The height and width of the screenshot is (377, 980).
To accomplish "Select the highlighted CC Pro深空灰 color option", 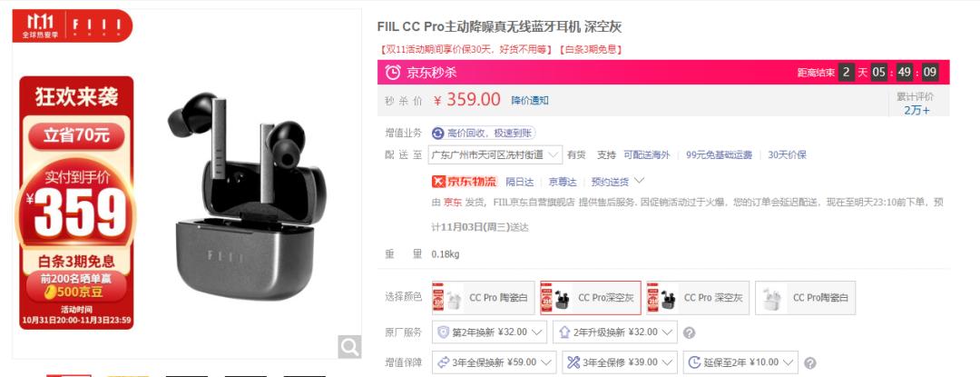I will (591, 298).
